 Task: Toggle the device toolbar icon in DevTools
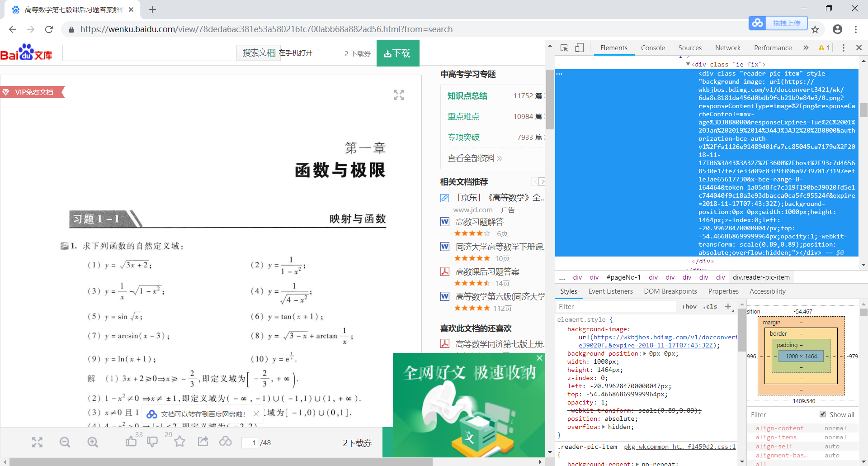pos(580,48)
